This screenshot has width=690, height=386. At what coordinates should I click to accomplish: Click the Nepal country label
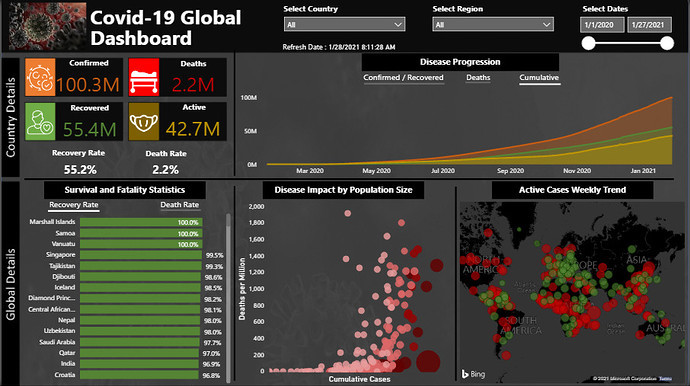[66, 320]
